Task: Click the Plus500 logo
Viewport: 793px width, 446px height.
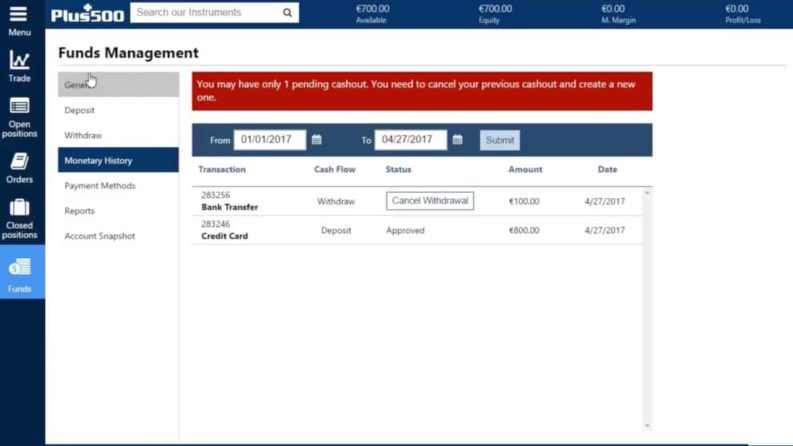Action: [x=87, y=14]
